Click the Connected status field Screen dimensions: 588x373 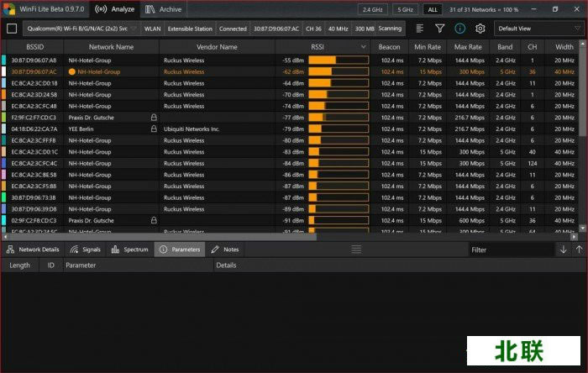pos(233,29)
